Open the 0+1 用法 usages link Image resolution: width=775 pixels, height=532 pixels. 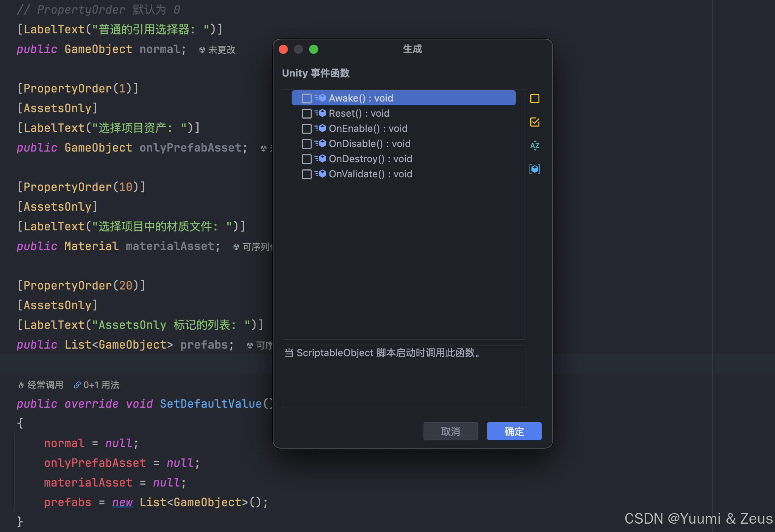(101, 385)
